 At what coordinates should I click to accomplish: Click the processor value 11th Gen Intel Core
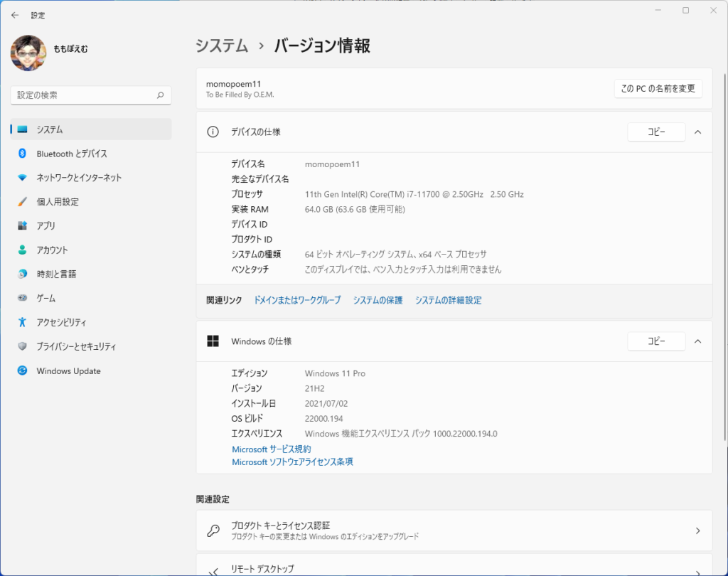point(414,194)
